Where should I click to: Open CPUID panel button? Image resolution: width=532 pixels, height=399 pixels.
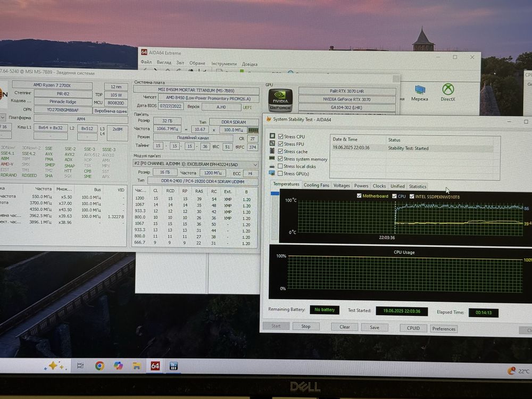pos(413,328)
